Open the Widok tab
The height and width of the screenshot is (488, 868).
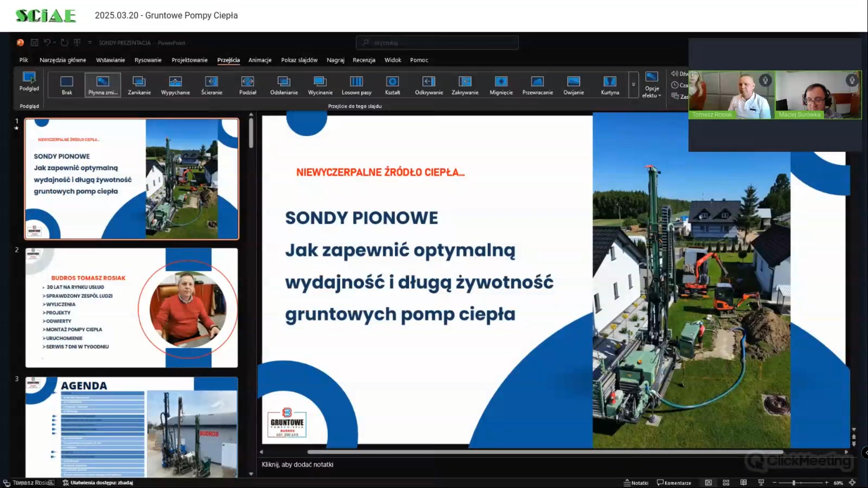(393, 60)
